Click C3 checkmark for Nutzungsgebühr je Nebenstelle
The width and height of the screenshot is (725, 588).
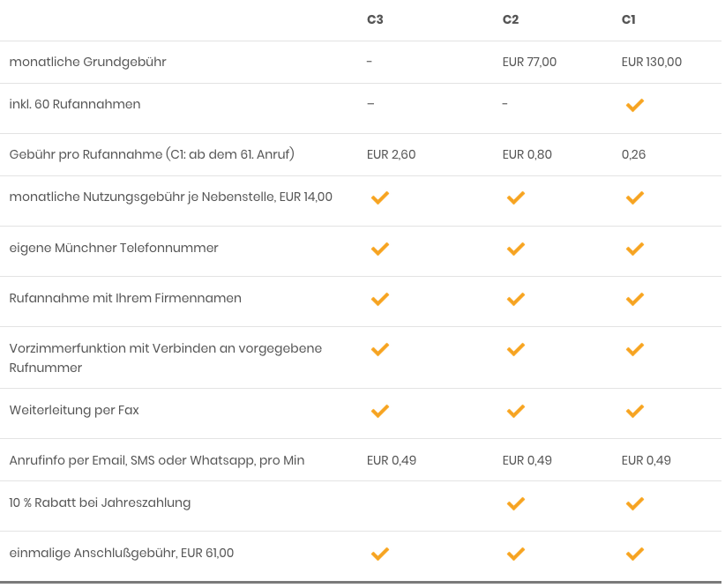(x=379, y=197)
